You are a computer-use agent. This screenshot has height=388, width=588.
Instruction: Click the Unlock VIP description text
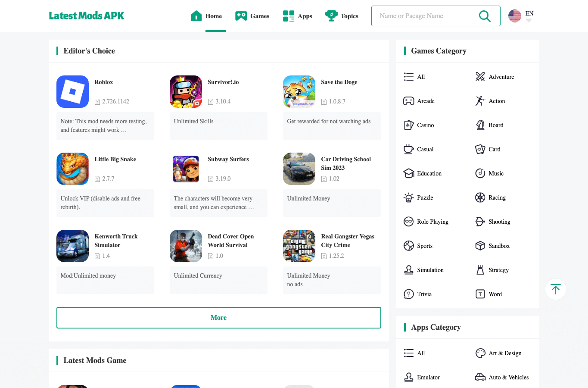click(x=100, y=203)
